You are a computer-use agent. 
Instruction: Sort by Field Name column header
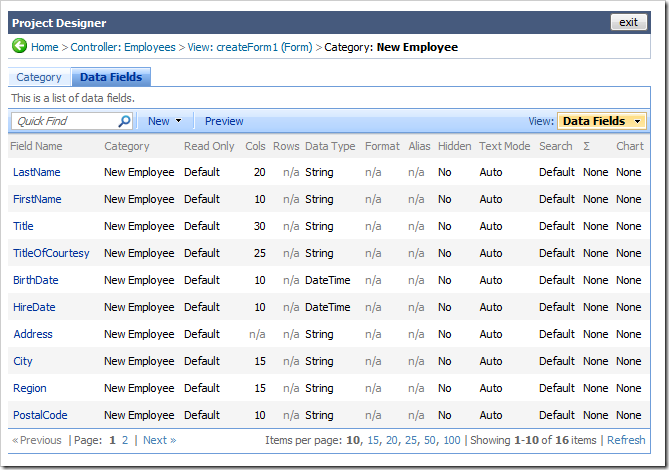(x=36, y=146)
